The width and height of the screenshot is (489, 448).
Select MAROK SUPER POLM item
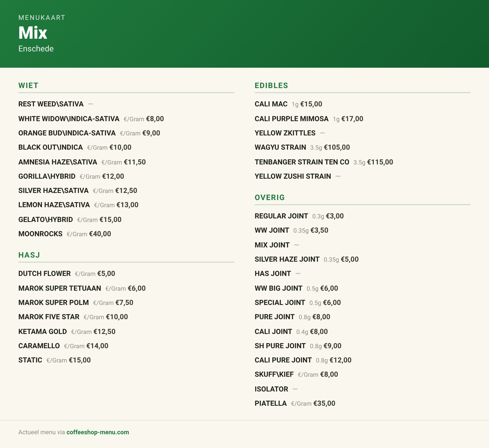point(53,303)
